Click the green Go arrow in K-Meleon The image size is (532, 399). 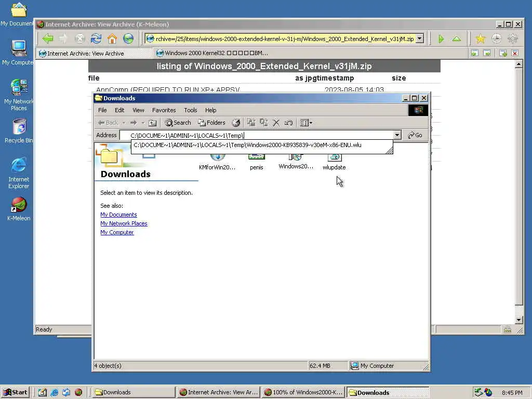(441, 39)
